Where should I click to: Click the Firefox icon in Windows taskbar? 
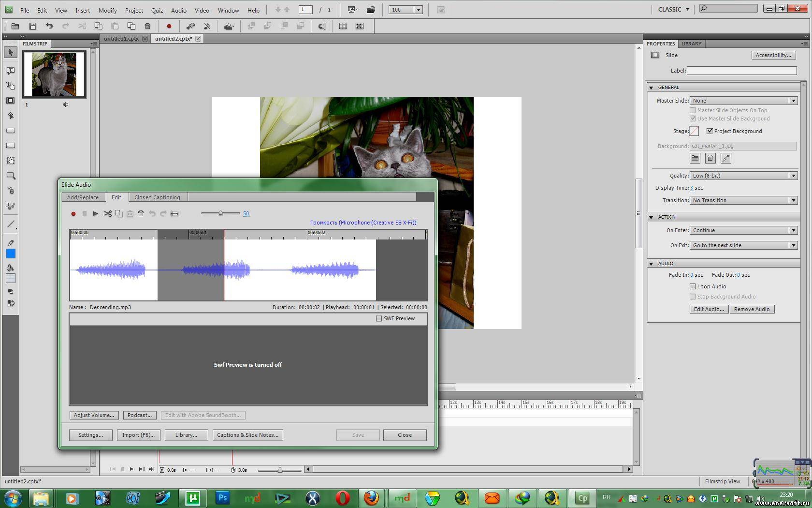coord(372,497)
